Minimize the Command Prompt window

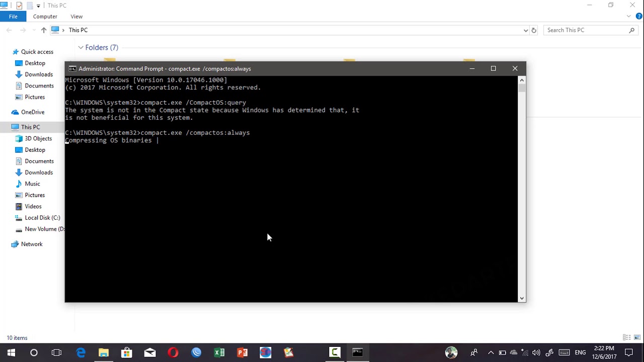click(x=472, y=68)
